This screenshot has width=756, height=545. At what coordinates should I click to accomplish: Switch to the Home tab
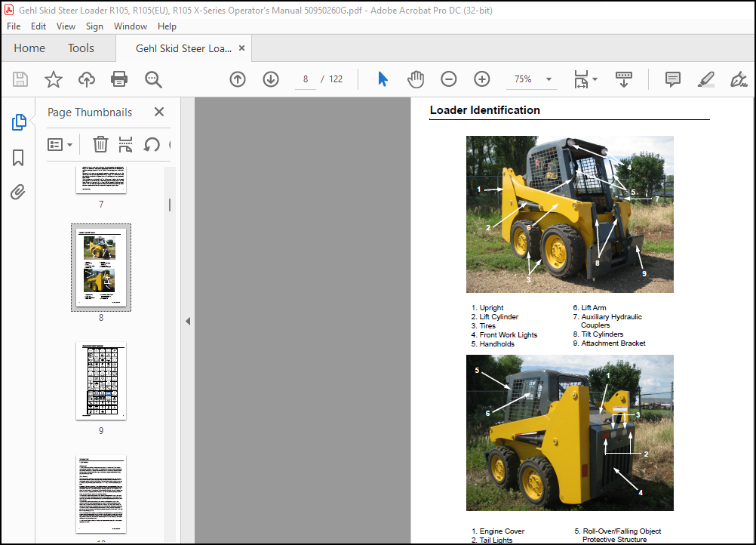[29, 48]
